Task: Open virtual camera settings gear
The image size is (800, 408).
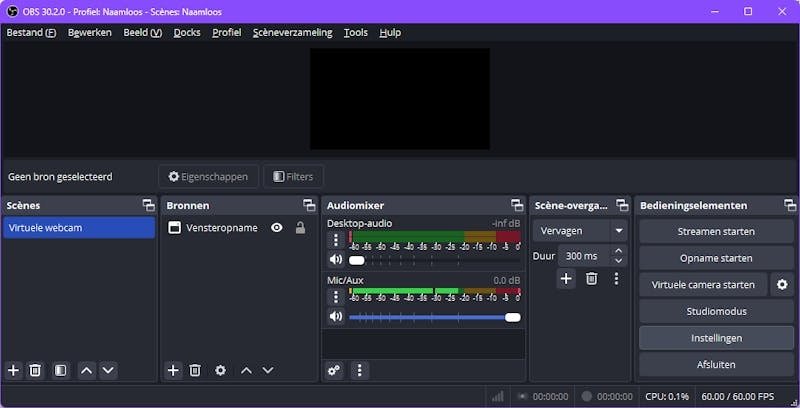Action: click(x=782, y=285)
